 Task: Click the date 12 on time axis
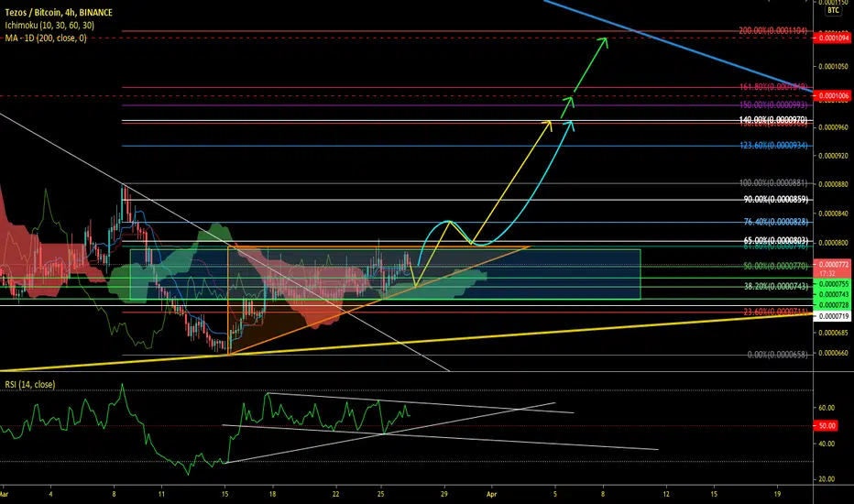click(666, 495)
